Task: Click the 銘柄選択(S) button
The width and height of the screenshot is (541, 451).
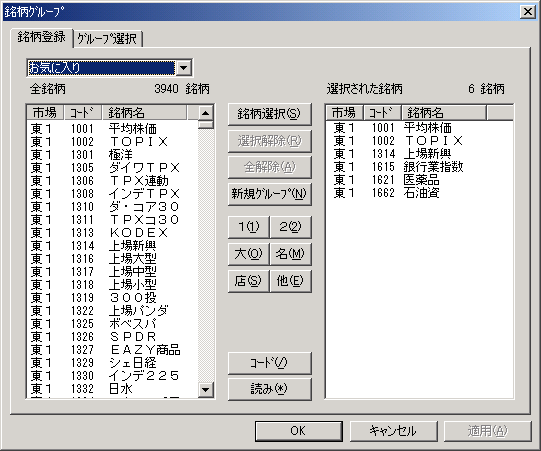Action: coord(269,114)
